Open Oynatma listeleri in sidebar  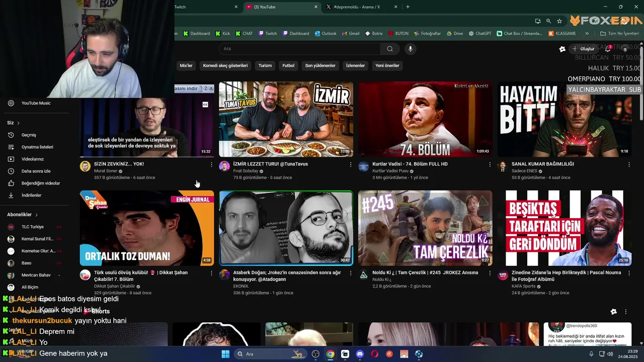(x=35, y=147)
